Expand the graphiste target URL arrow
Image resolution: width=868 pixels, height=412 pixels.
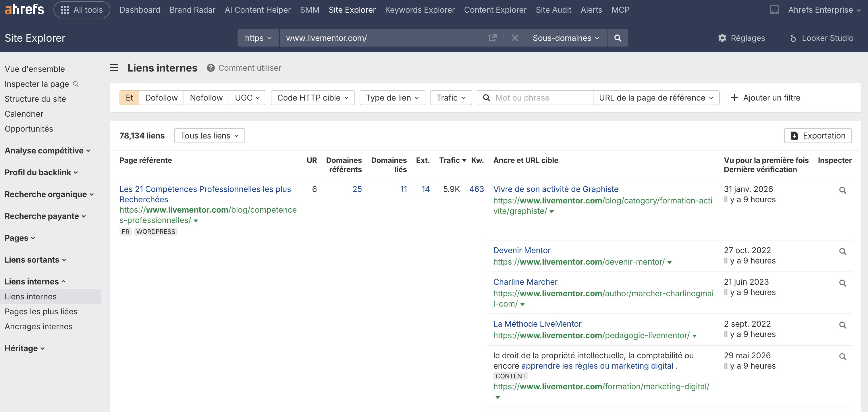[551, 212]
